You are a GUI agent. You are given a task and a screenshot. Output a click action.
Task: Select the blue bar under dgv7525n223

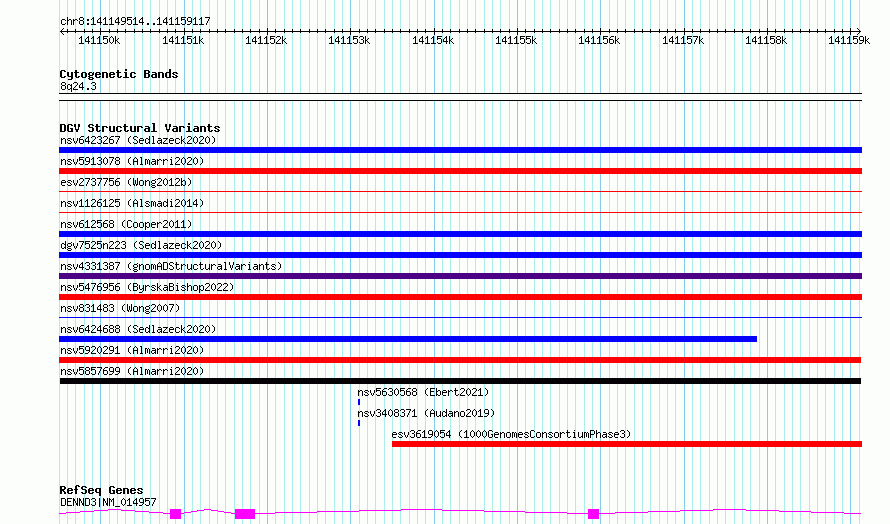pos(460,255)
